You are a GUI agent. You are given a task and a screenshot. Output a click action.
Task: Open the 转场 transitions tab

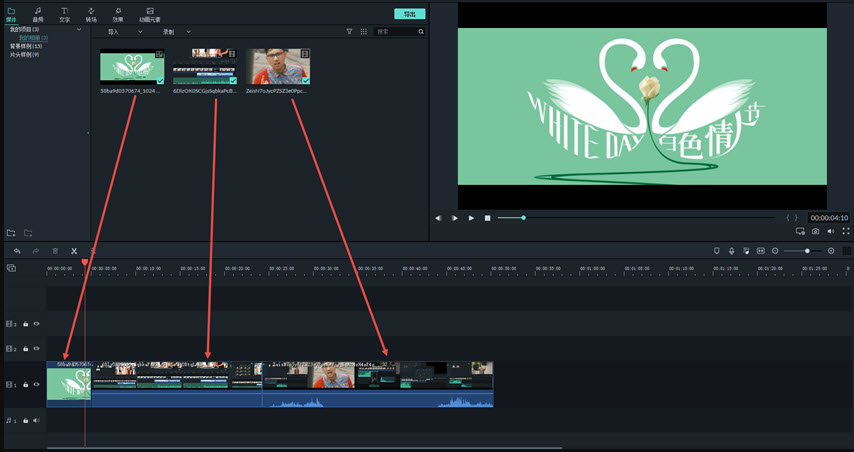click(91, 14)
